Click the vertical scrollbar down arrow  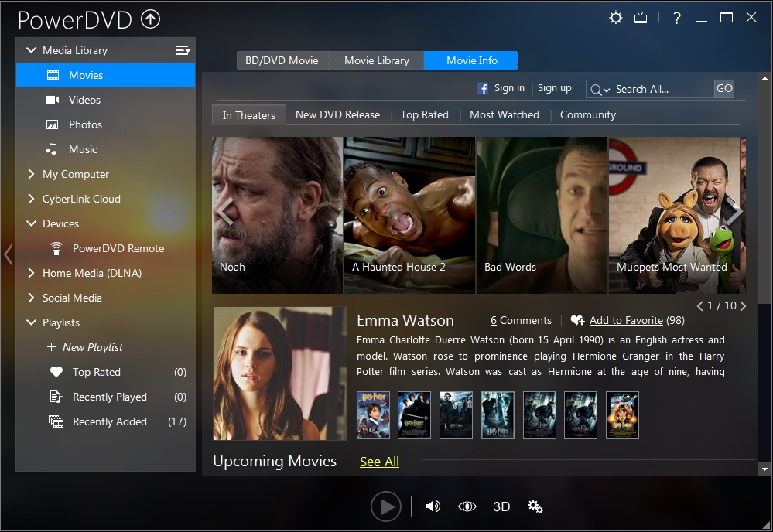click(x=766, y=469)
